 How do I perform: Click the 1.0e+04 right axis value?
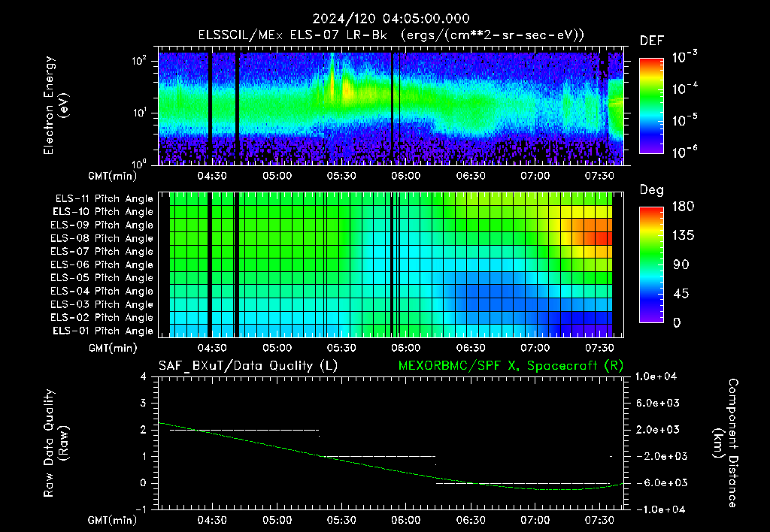(656, 376)
